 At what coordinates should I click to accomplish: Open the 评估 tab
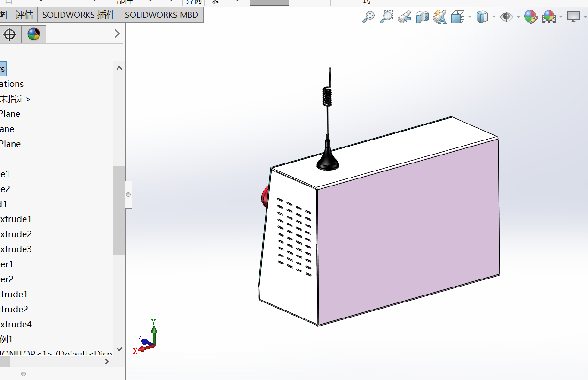[24, 15]
